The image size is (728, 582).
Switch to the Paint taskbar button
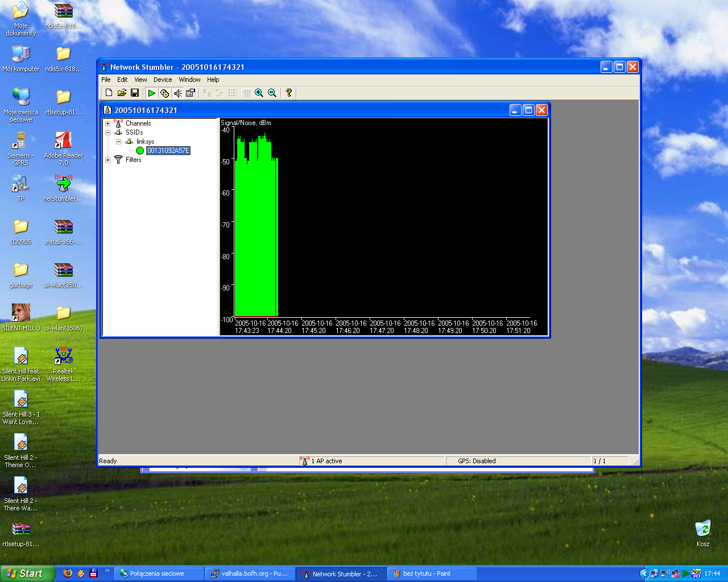point(431,573)
